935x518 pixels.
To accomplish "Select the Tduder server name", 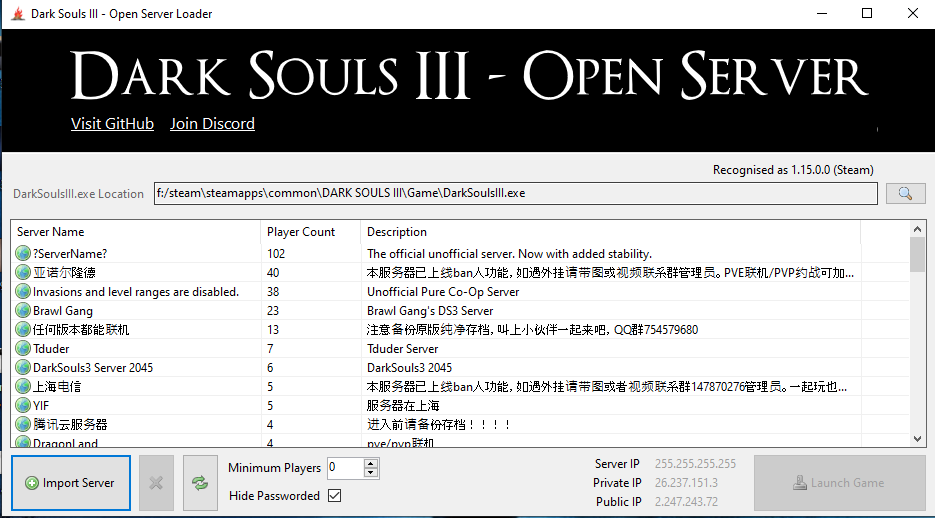I will (51, 349).
